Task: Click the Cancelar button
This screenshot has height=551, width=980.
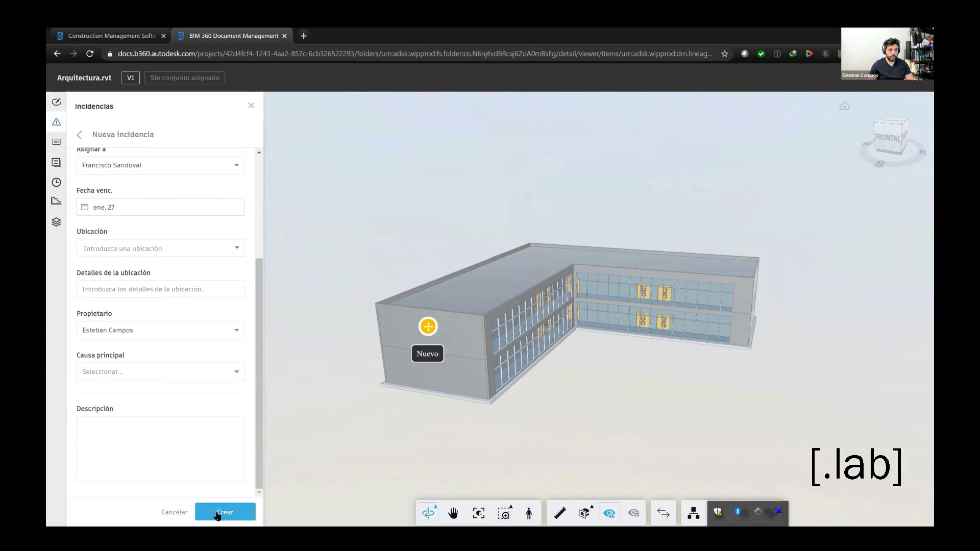Action: pos(174,512)
